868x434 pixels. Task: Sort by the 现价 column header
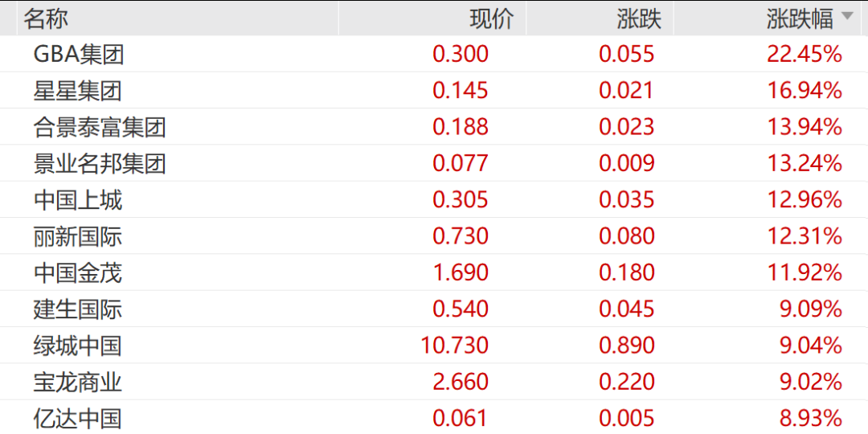[x=491, y=18]
